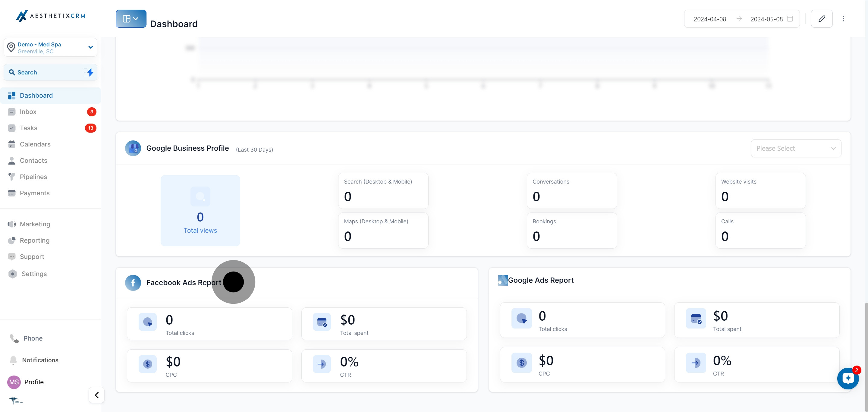Screen dimensions: 868x412
Task: Open the Phone dialer icon
Action: pyautogui.click(x=14, y=338)
